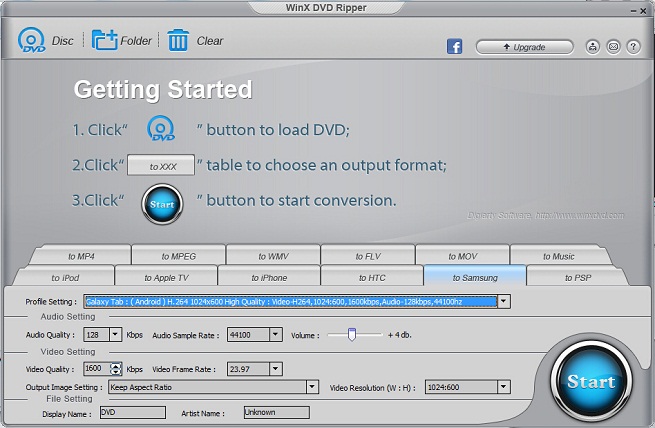Click the Video Quality 1600 spinner arrows
655x428 pixels.
116,369
